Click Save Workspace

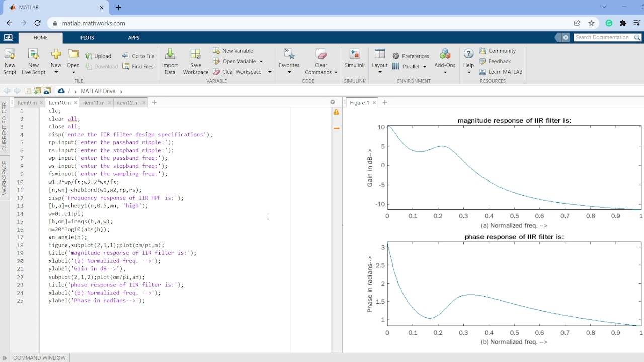coord(196,62)
